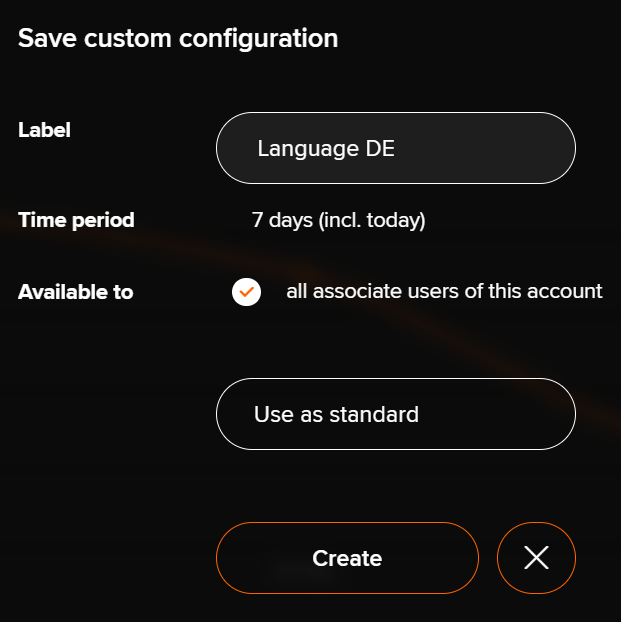Save the configuration using Create
The height and width of the screenshot is (622, 621).
pos(347,558)
